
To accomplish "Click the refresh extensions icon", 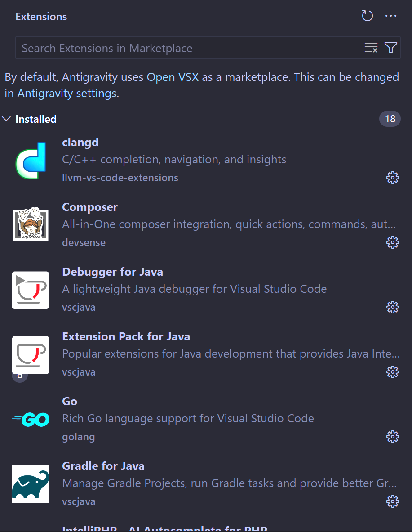I will [x=367, y=17].
